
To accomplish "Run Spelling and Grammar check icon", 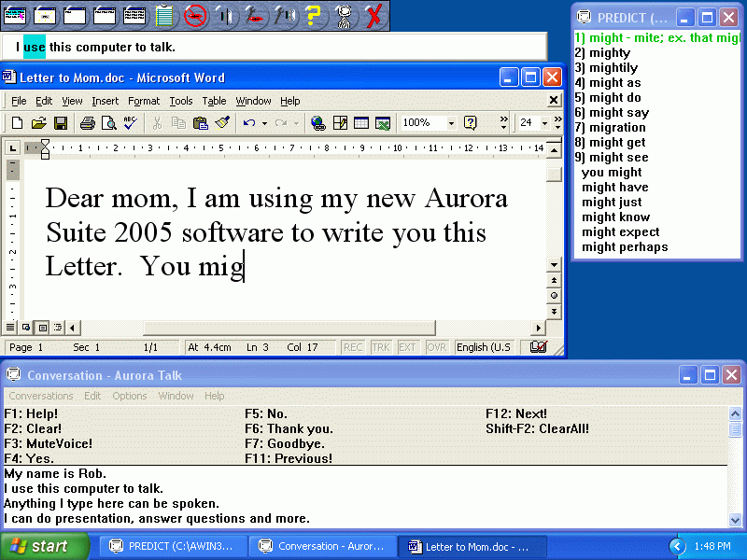I will pos(130,123).
